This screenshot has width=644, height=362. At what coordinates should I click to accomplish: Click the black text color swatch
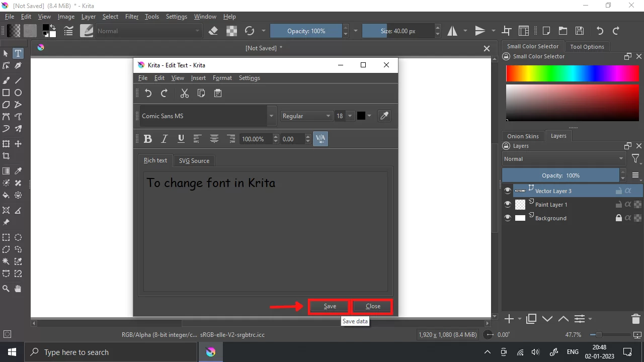361,116
